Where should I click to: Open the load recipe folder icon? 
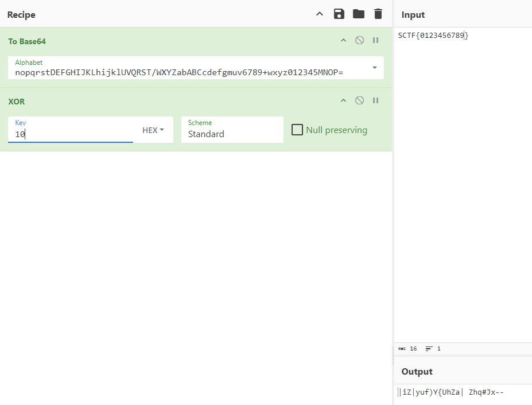359,14
